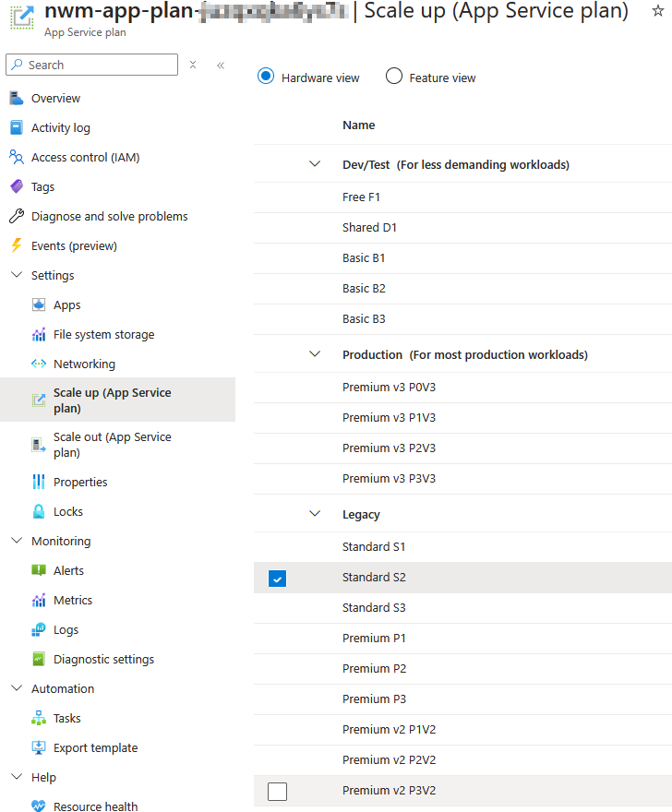
Task: Click the Diagnose and solve problems wrench icon
Action: coord(17,216)
